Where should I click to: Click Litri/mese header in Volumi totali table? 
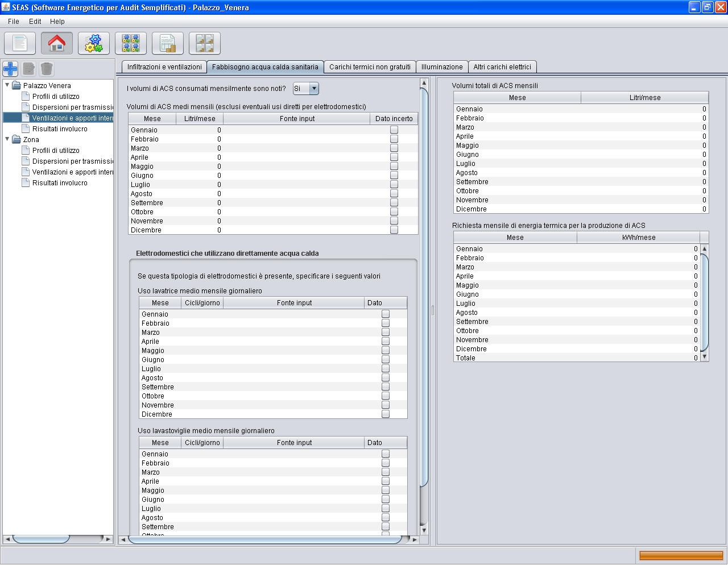point(645,98)
